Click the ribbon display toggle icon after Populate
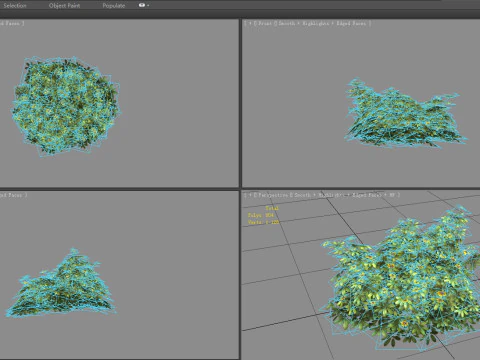 (142, 5)
